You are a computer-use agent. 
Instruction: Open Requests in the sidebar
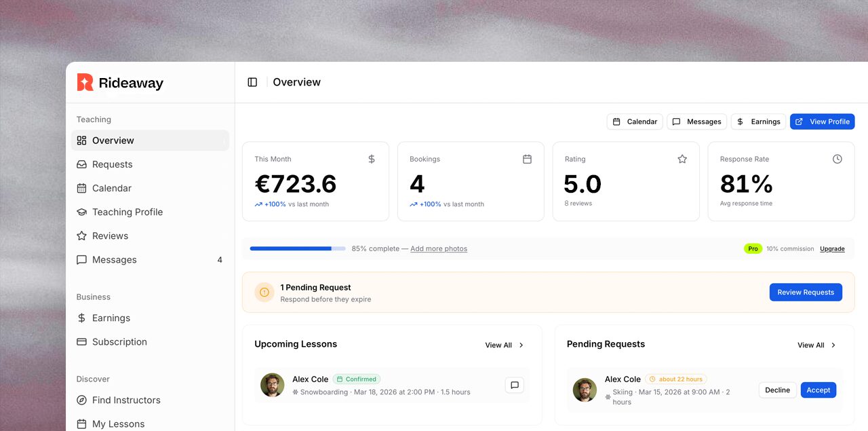coord(112,164)
